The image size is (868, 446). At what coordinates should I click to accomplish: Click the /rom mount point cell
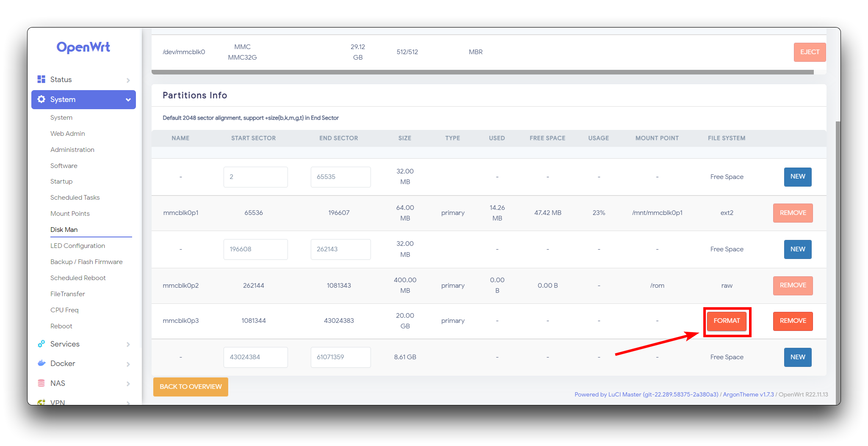point(657,286)
